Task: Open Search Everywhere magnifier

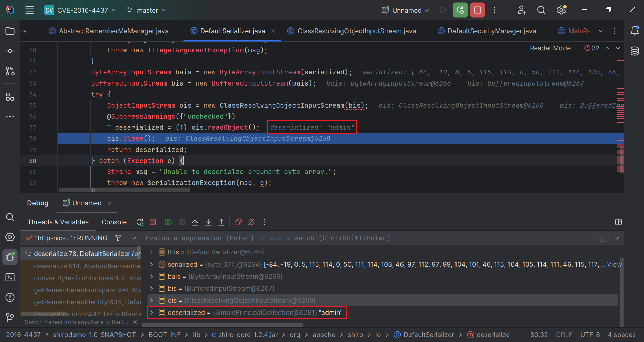Action: click(x=541, y=10)
